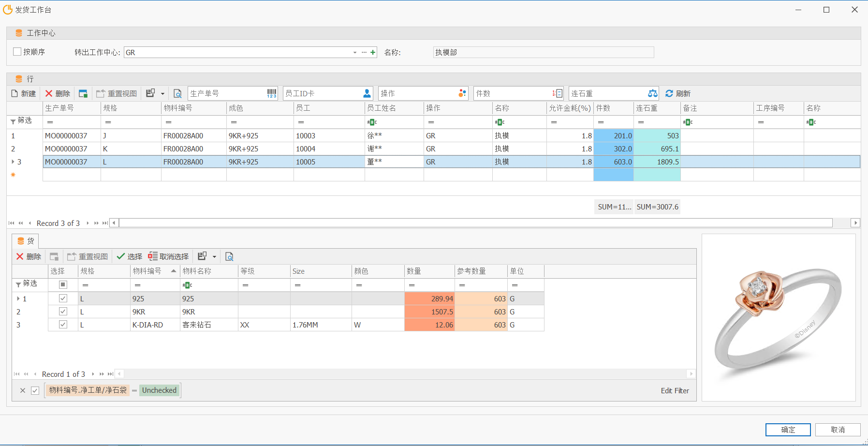Viewport: 868px width, 446px height.
Task: Select the 货 tab
Action: pyautogui.click(x=26, y=241)
